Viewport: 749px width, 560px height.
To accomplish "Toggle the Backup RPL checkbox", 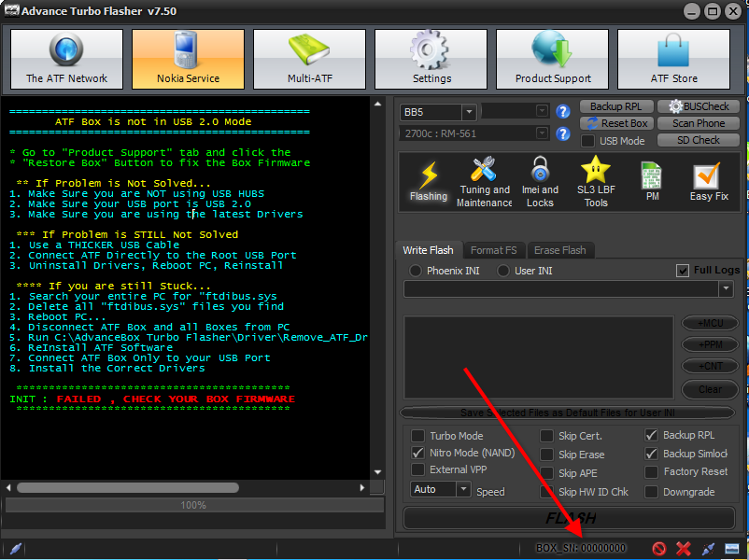I will coord(651,435).
